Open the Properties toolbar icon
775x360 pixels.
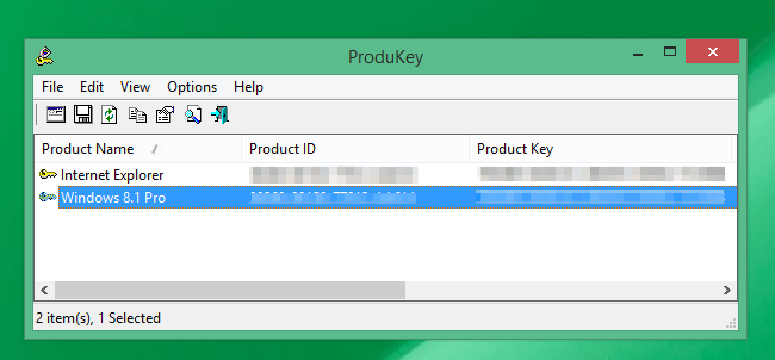pos(165,115)
